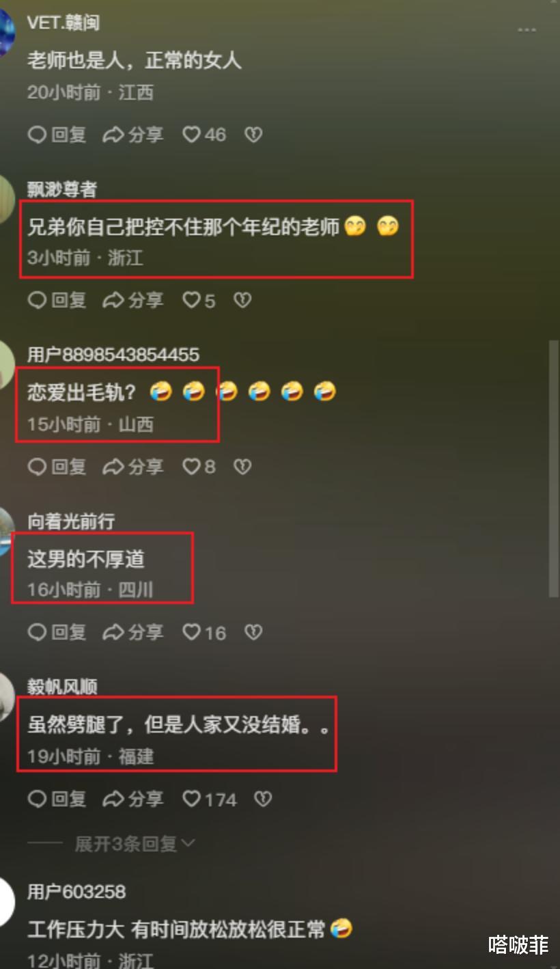Like VET.赣闽's comment with 46 likes

click(x=204, y=135)
